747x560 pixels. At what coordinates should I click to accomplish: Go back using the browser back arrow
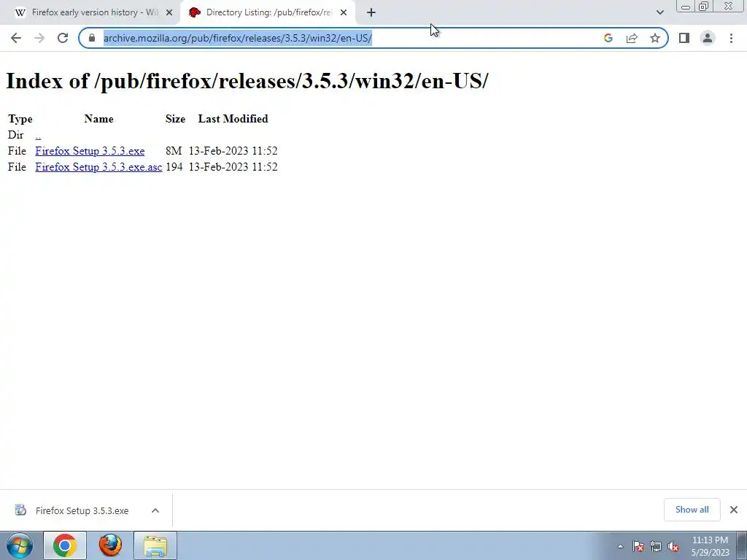[x=16, y=38]
